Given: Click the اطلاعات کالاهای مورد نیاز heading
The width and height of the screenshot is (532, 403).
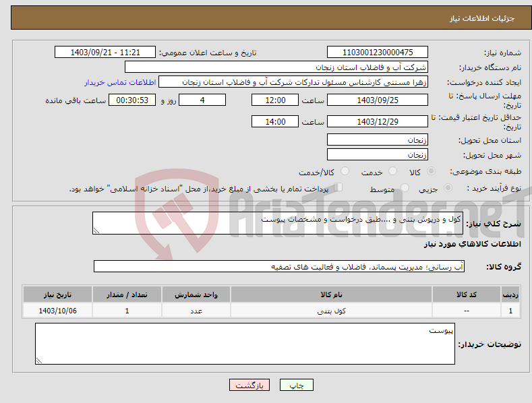Looking at the screenshot, I should coord(472,244).
